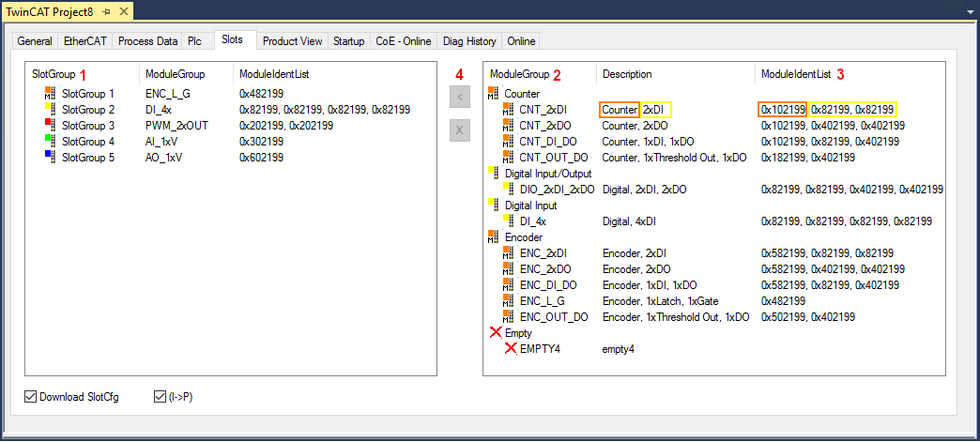Click the ENC_2xDO module icon
This screenshot has height=442, width=980.
[x=509, y=268]
